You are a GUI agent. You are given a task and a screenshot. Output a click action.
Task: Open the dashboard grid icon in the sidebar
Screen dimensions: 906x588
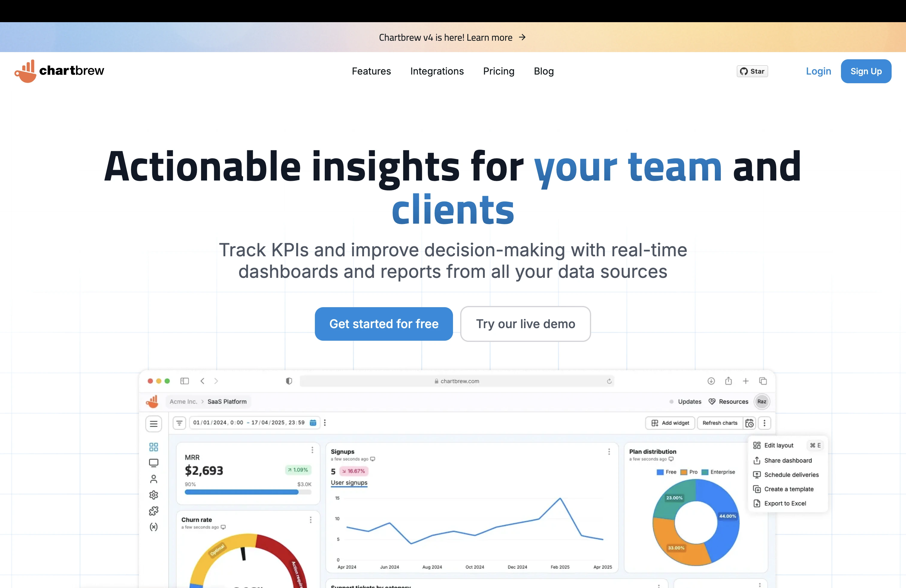(x=154, y=446)
